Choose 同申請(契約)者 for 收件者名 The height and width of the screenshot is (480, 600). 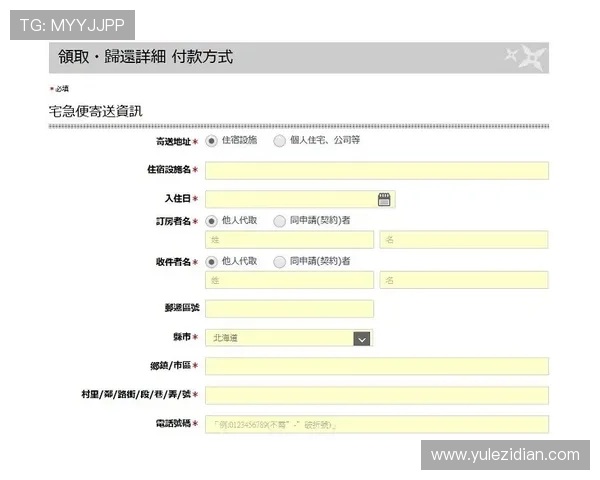click(x=279, y=262)
